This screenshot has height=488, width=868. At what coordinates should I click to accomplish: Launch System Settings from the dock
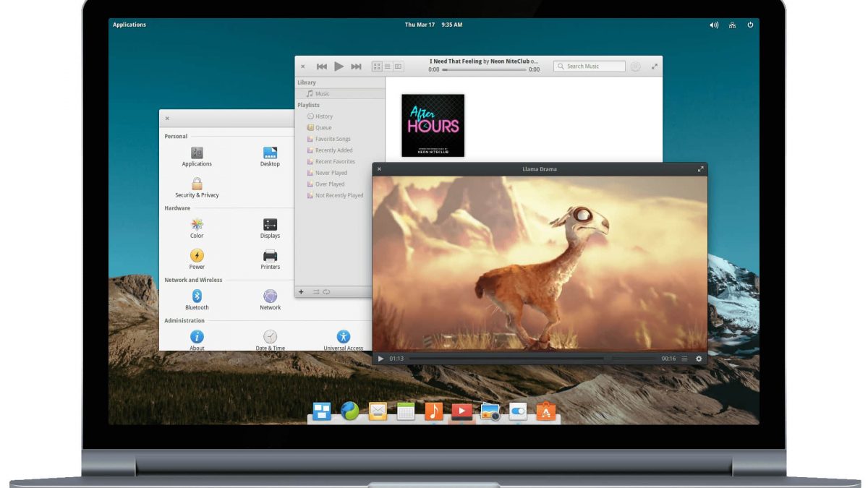[x=518, y=411]
